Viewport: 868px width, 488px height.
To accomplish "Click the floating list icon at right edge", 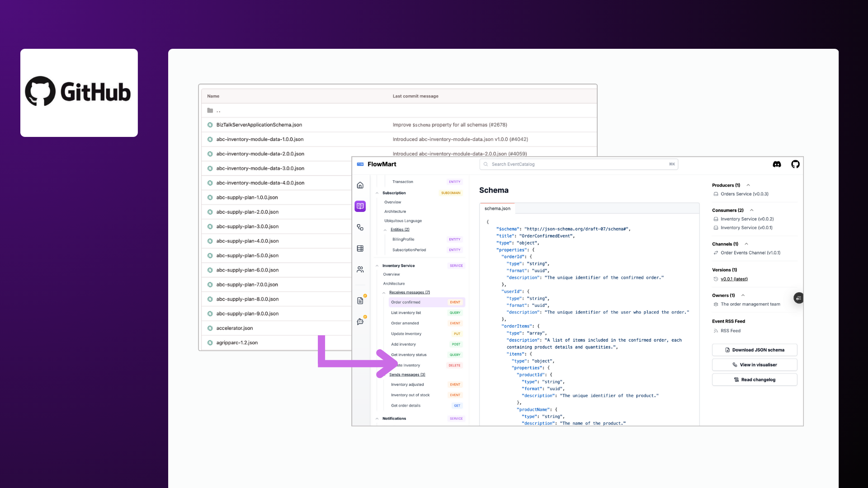I will coord(798,298).
